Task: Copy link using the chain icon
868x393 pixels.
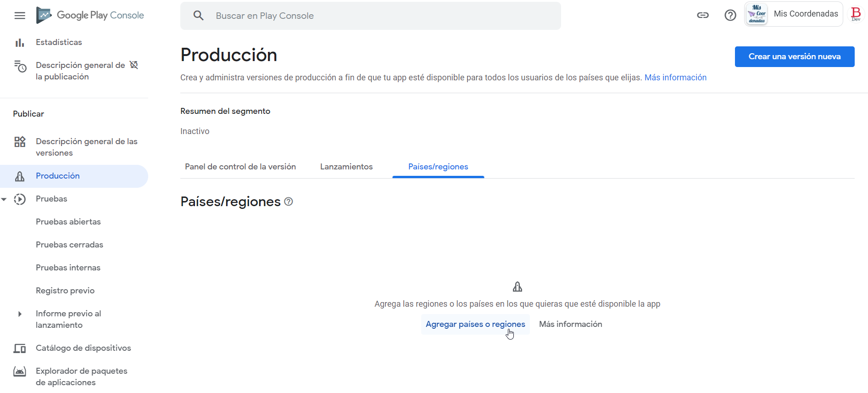Action: (x=703, y=15)
